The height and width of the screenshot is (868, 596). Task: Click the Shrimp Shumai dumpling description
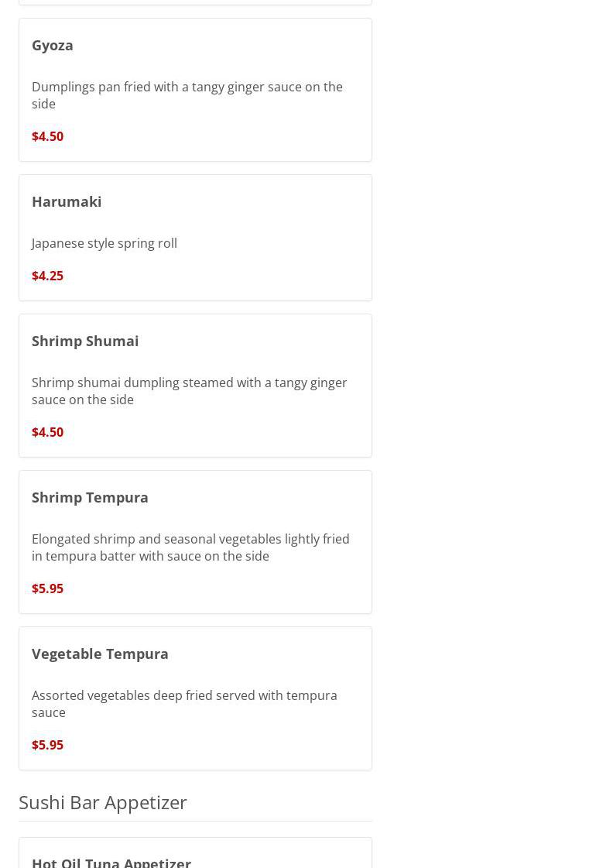pos(190,391)
